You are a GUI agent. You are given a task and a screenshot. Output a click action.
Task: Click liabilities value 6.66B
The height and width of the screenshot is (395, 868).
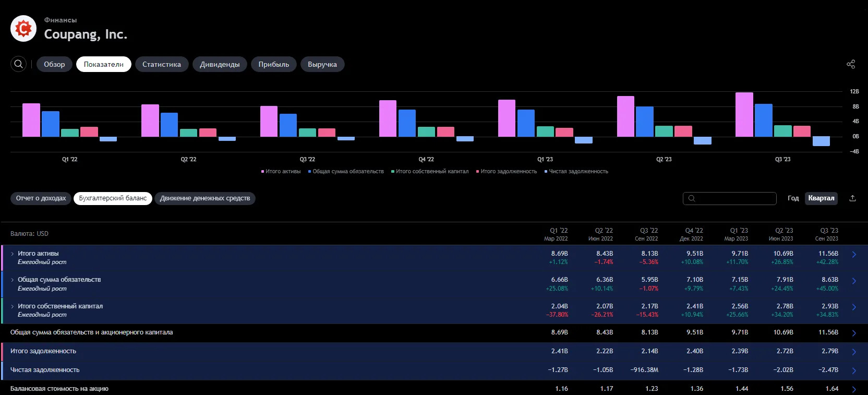click(560, 280)
